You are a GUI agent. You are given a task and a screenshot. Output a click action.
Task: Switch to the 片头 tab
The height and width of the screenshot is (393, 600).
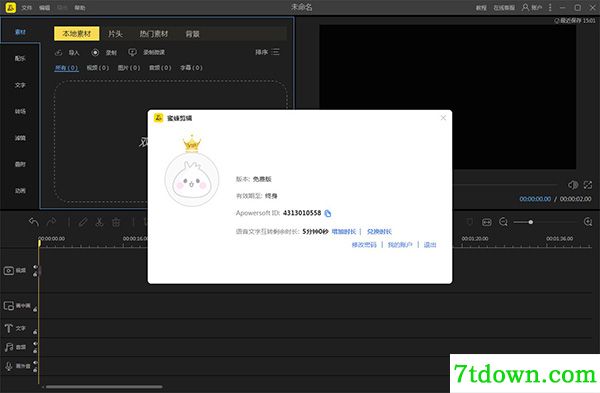[x=115, y=34]
